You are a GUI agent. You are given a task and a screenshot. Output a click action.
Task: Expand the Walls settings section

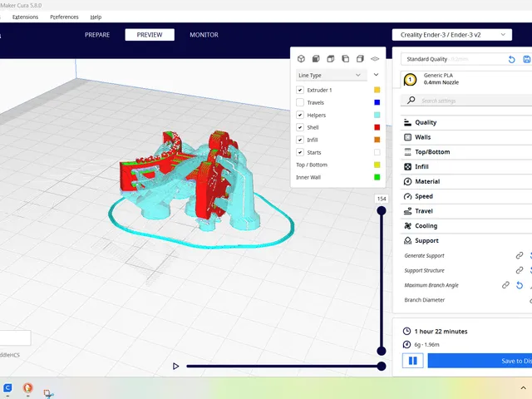466,137
